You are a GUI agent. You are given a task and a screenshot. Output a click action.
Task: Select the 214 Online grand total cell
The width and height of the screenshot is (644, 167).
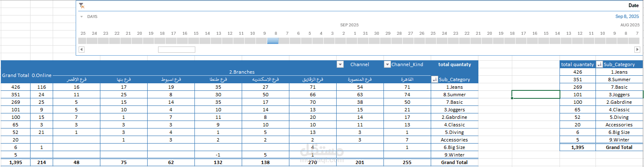41,162
